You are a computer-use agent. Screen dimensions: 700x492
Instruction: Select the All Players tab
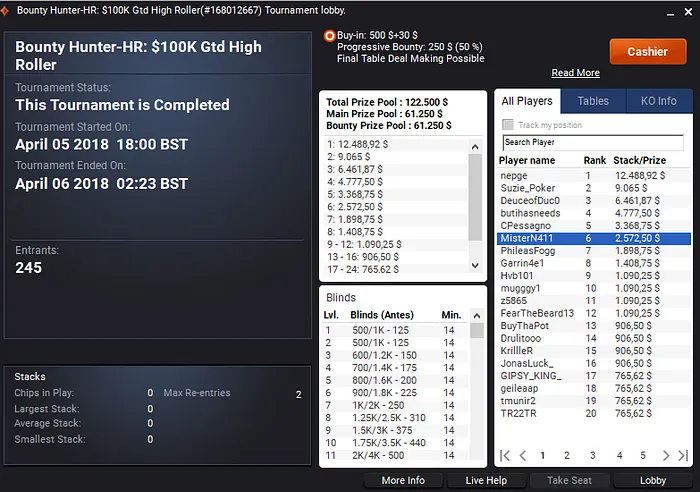tap(527, 101)
